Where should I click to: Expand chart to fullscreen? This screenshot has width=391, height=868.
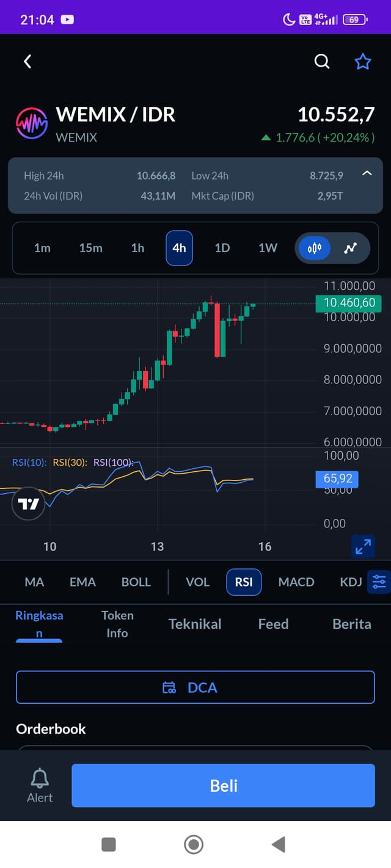coord(363,546)
